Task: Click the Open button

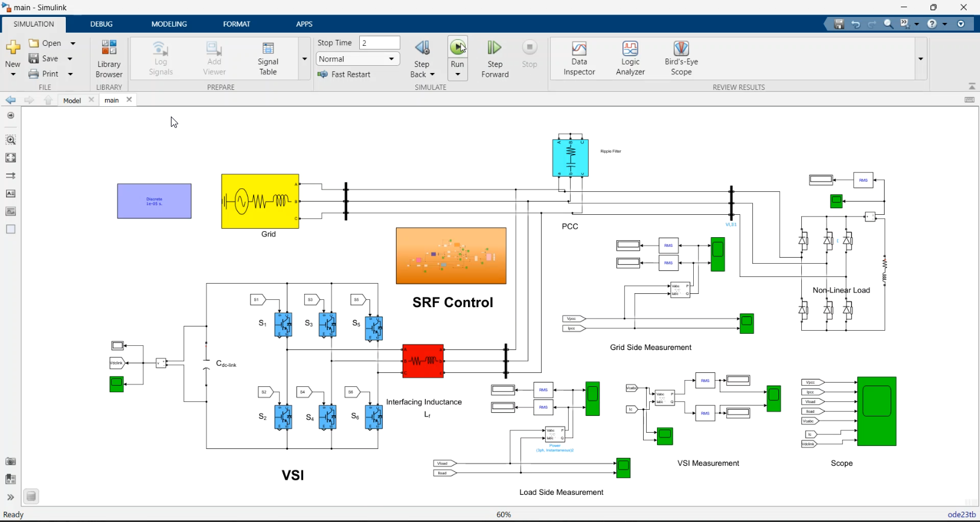Action: point(46,43)
